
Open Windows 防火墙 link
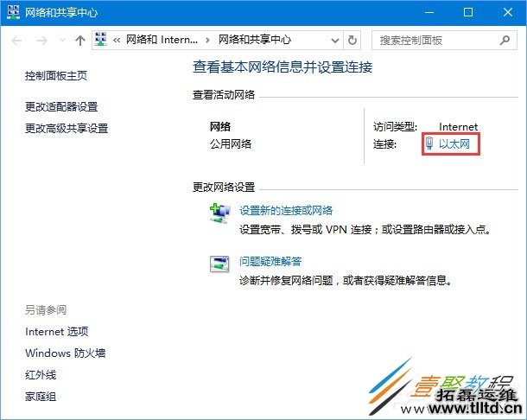[x=65, y=353]
